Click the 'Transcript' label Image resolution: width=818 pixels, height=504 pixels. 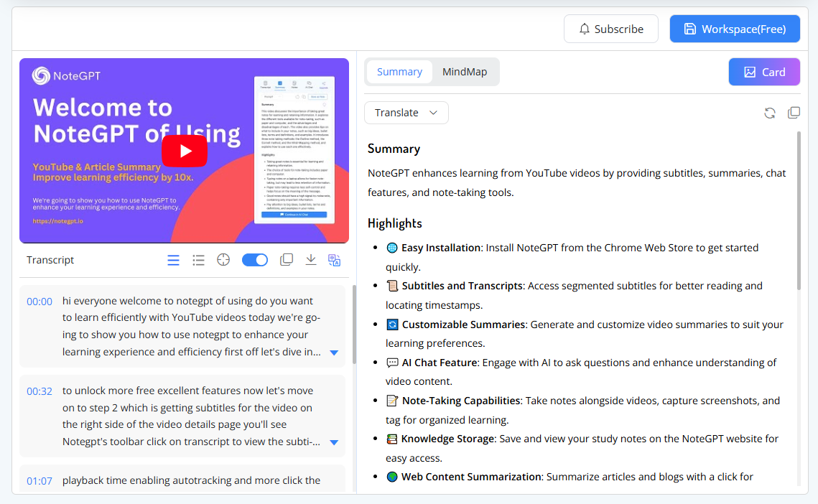point(50,260)
